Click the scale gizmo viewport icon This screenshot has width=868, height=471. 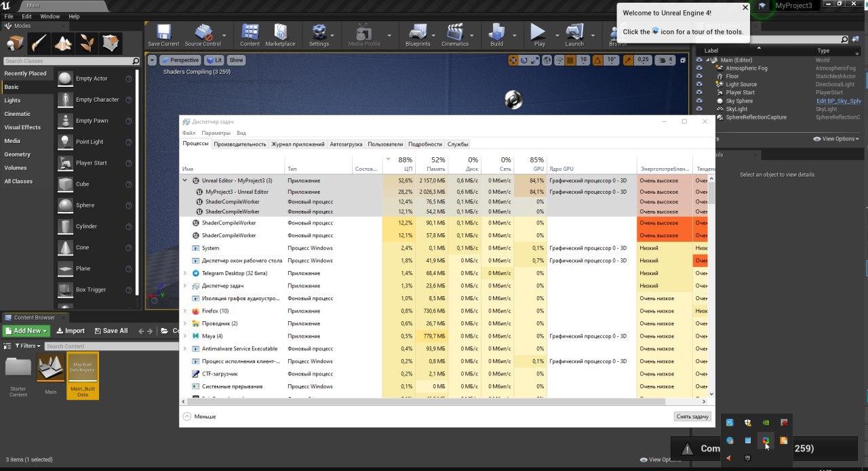(x=535, y=60)
